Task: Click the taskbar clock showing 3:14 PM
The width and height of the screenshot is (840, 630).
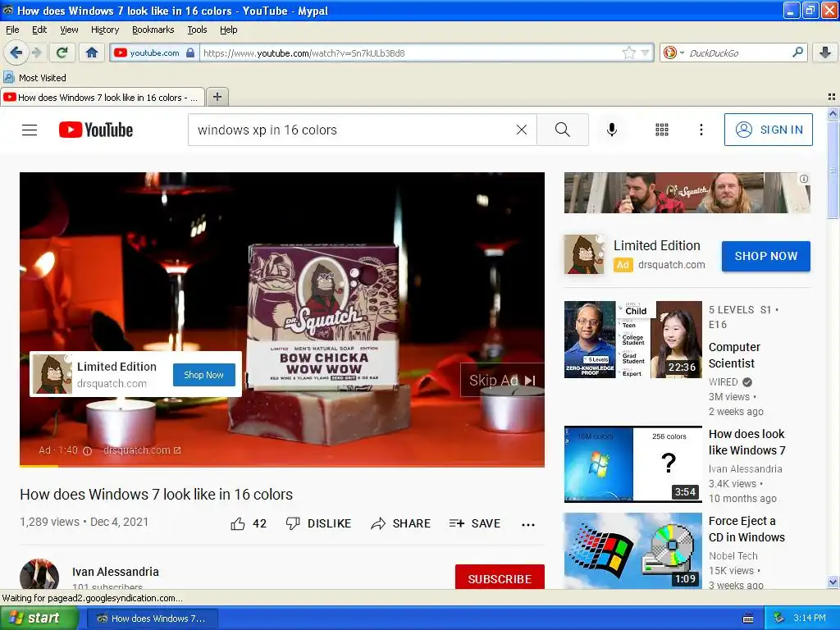Action: pos(810,619)
